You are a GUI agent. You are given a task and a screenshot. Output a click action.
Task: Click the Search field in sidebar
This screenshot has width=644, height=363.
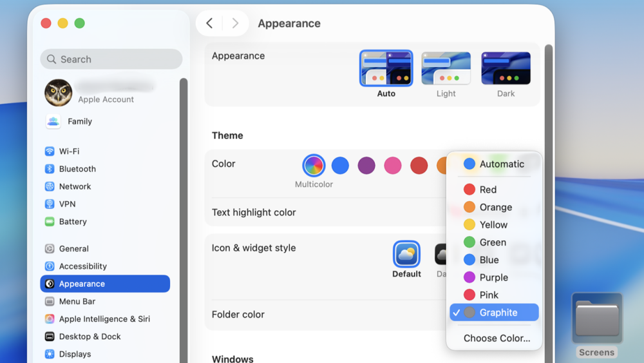pyautogui.click(x=111, y=59)
